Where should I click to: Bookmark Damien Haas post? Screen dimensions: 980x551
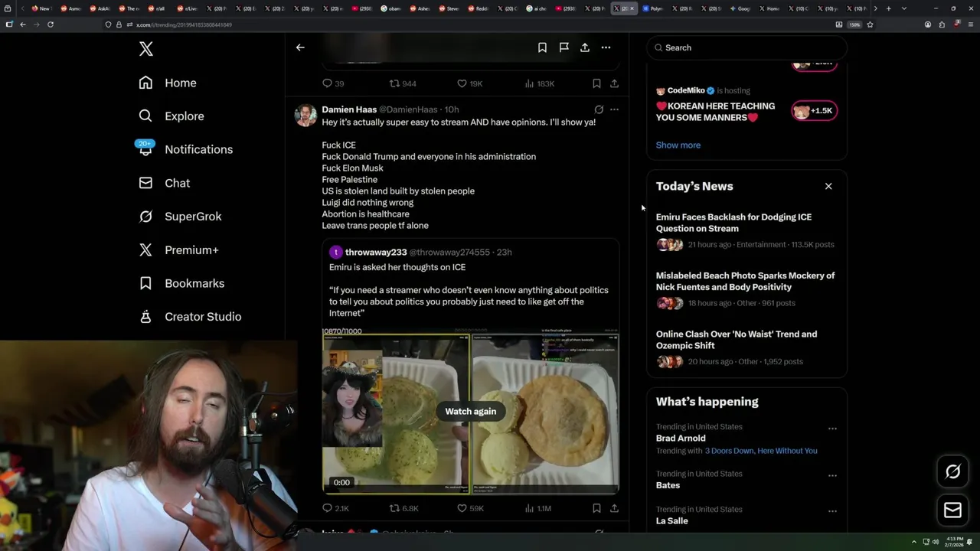[x=596, y=508]
